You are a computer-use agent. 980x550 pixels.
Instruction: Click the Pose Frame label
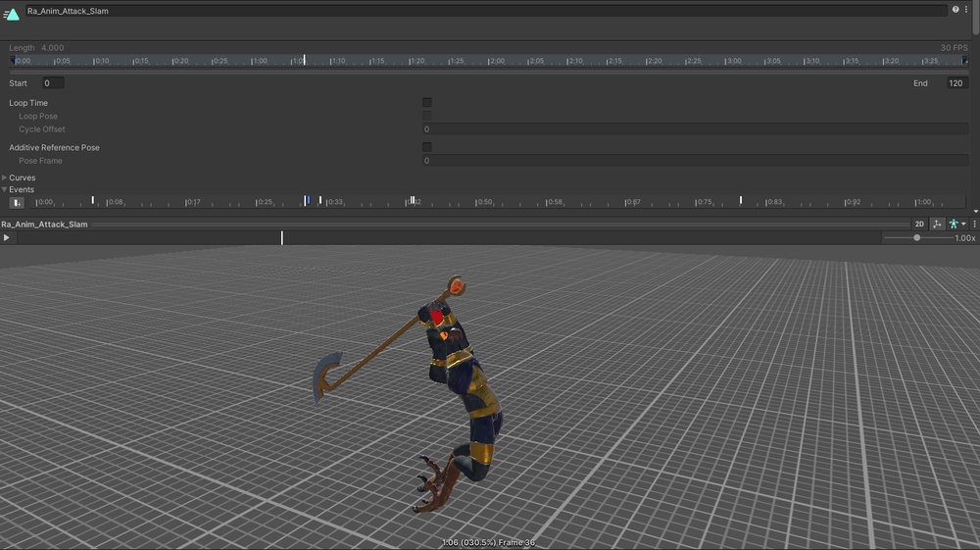[40, 161]
